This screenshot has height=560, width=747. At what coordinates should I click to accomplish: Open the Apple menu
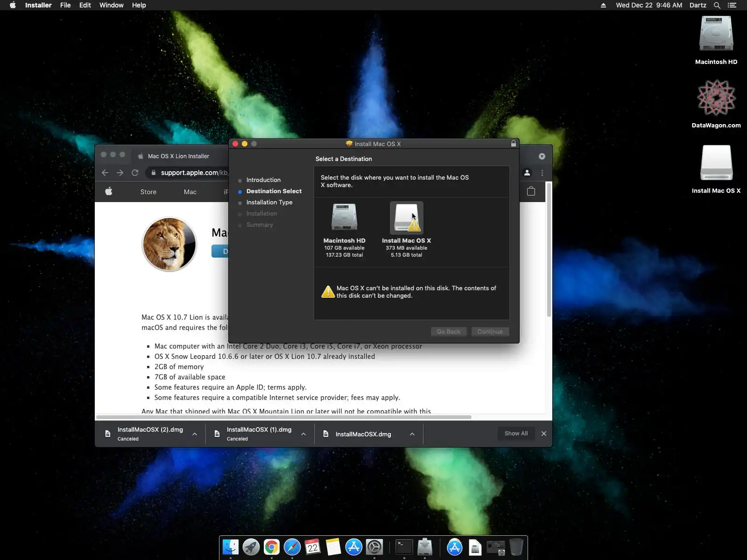13,5
